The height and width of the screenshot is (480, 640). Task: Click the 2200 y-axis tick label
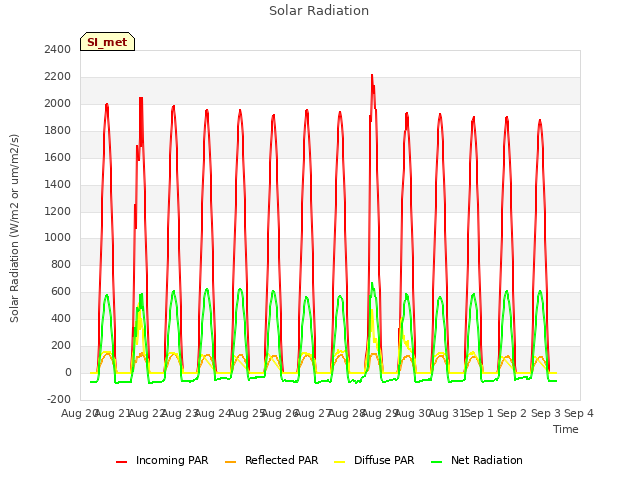click(58, 77)
